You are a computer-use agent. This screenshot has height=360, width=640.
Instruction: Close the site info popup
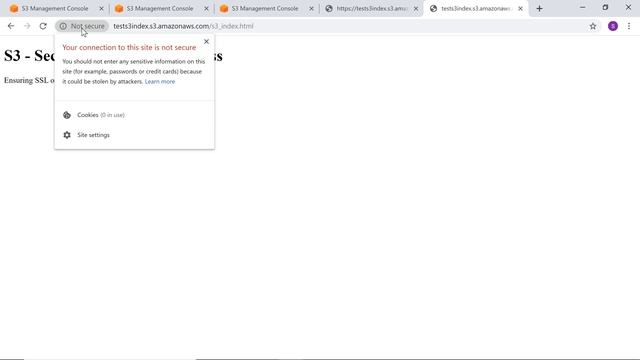(x=207, y=42)
